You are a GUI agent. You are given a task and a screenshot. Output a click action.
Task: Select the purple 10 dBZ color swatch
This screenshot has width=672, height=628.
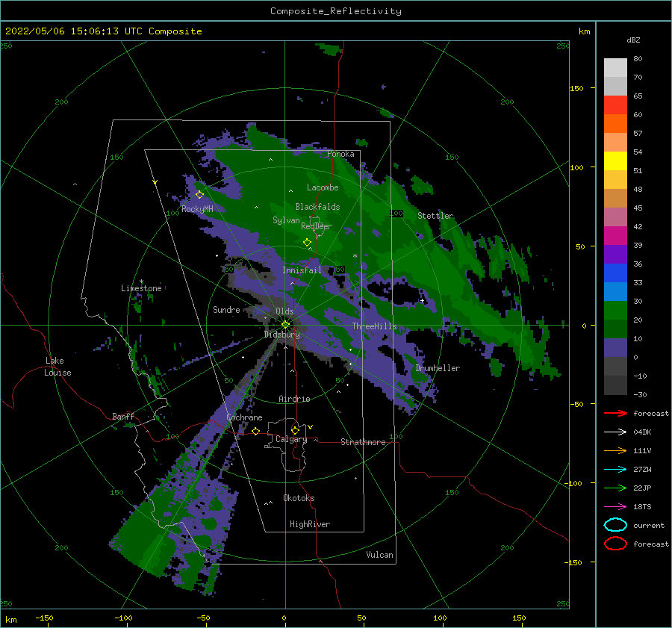pos(615,348)
